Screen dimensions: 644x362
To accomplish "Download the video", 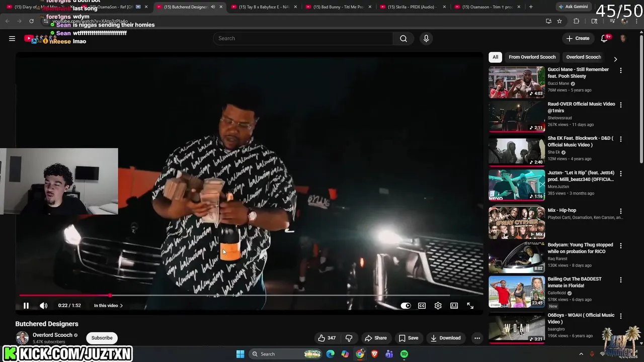I will click(x=446, y=338).
